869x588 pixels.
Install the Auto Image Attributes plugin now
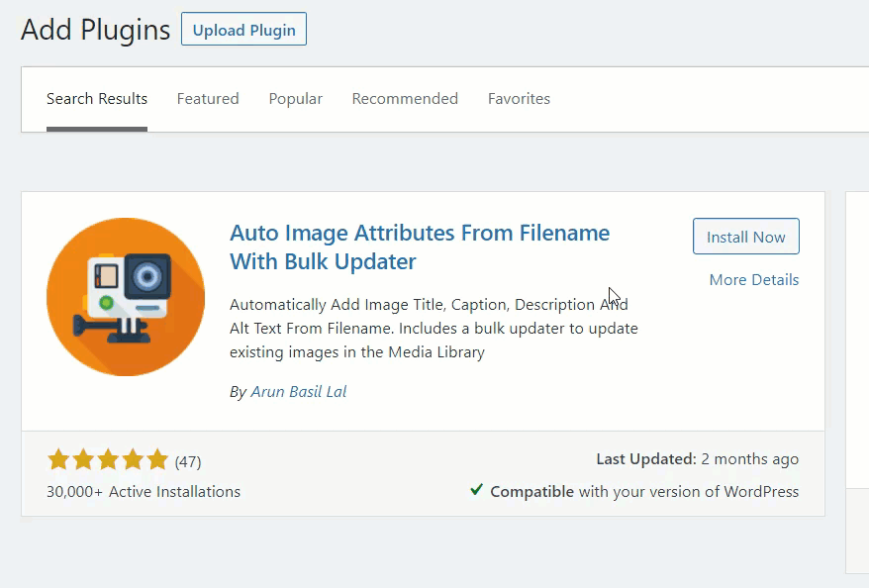[746, 237]
